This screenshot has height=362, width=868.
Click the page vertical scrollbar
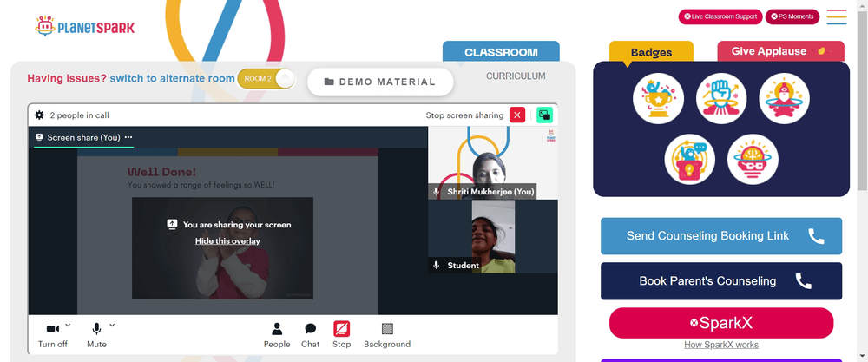click(x=863, y=100)
